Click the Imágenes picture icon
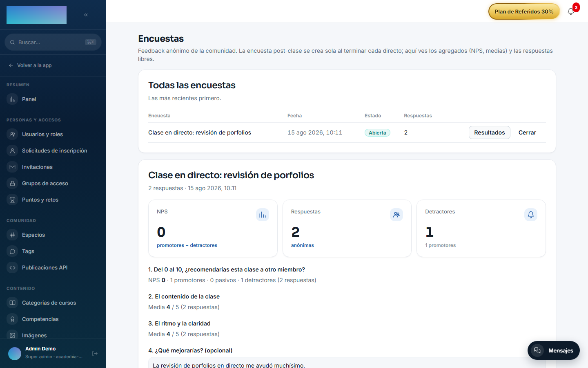Image resolution: width=588 pixels, height=368 pixels. 13,335
